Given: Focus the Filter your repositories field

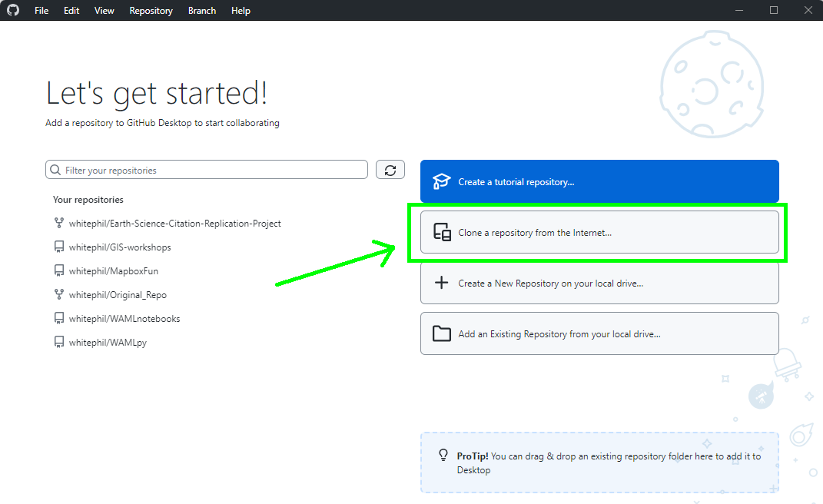Looking at the screenshot, I should (207, 170).
